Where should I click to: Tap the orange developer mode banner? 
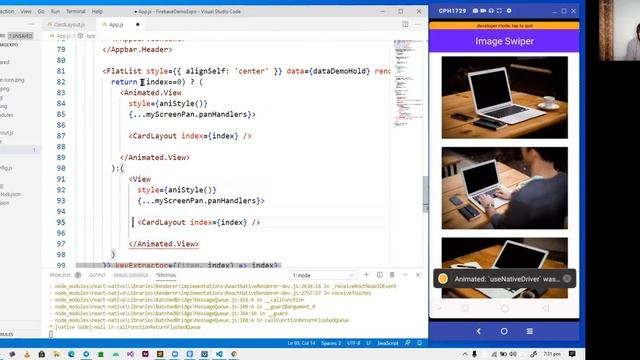point(504,26)
